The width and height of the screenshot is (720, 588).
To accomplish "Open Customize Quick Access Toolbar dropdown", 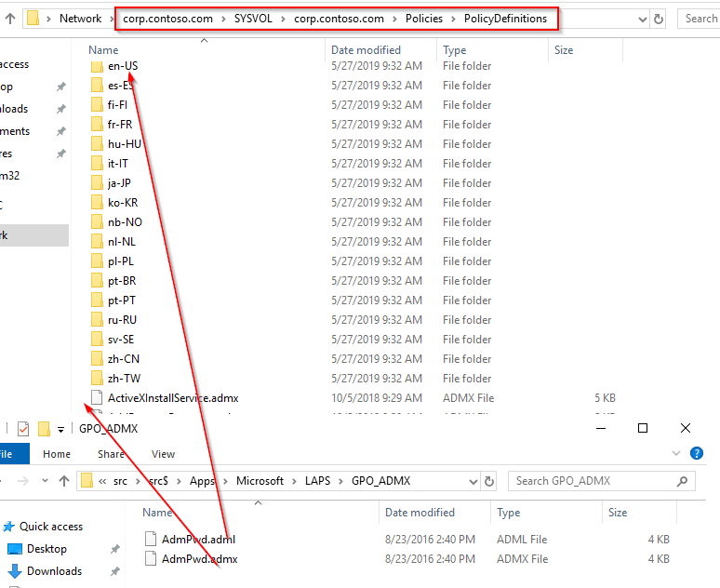I will point(60,429).
